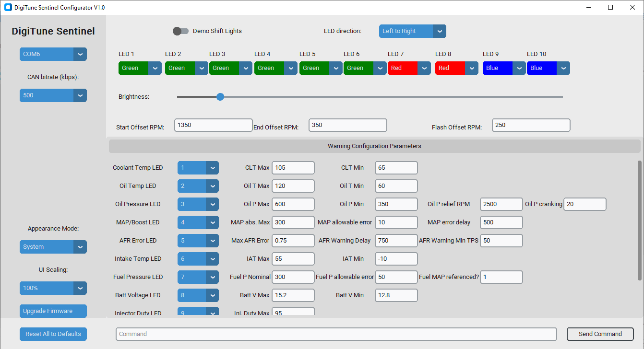Click the AFR Warning Delay field
Screen dimensions: 644x349
coord(396,241)
